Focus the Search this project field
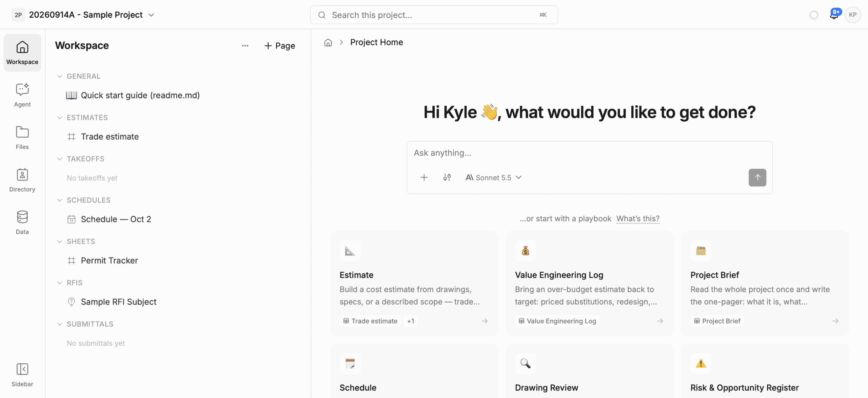This screenshot has width=868, height=398. (434, 15)
